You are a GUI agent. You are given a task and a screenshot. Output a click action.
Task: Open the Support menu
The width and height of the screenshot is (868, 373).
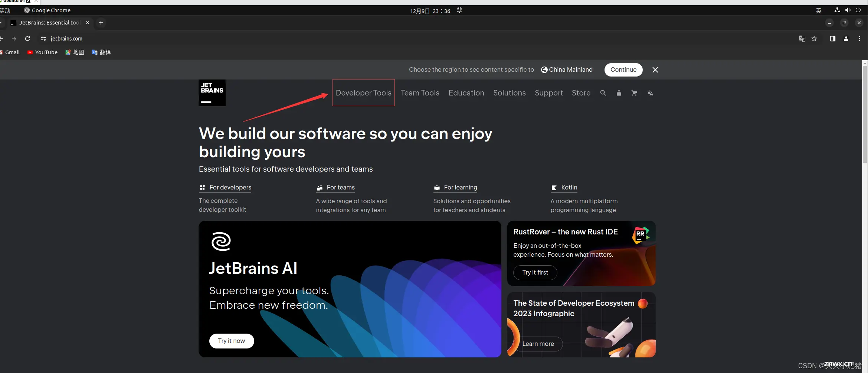click(548, 93)
